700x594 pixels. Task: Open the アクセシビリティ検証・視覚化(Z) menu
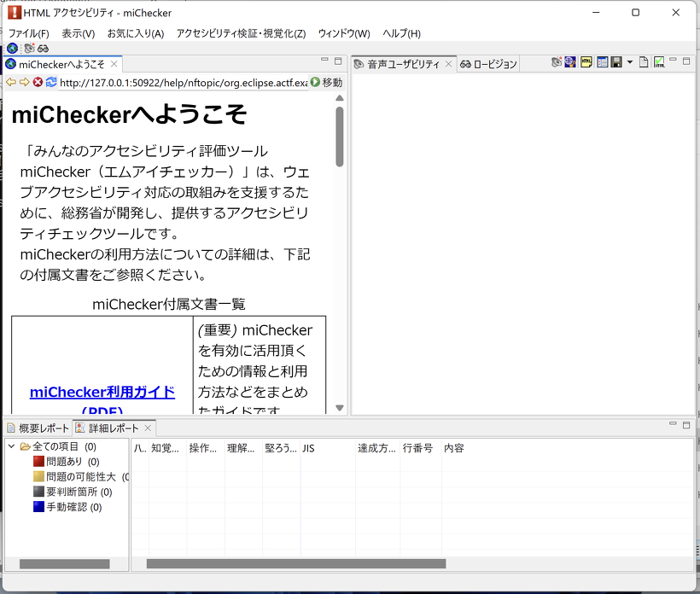(241, 33)
